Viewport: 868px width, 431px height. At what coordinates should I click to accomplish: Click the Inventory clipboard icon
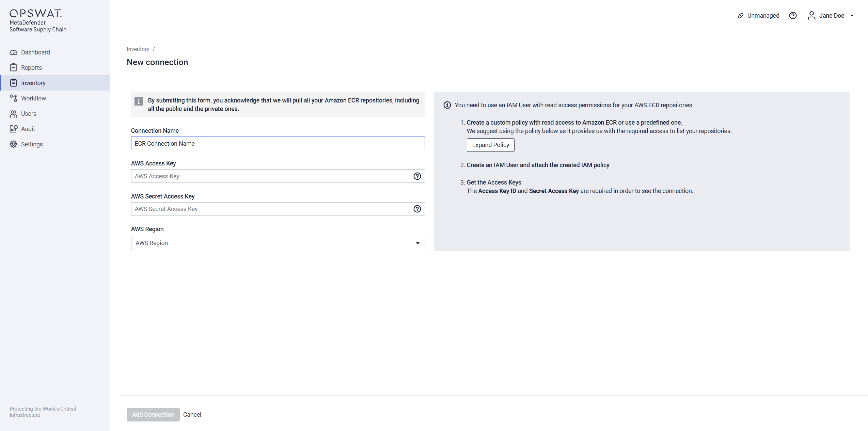coord(13,83)
